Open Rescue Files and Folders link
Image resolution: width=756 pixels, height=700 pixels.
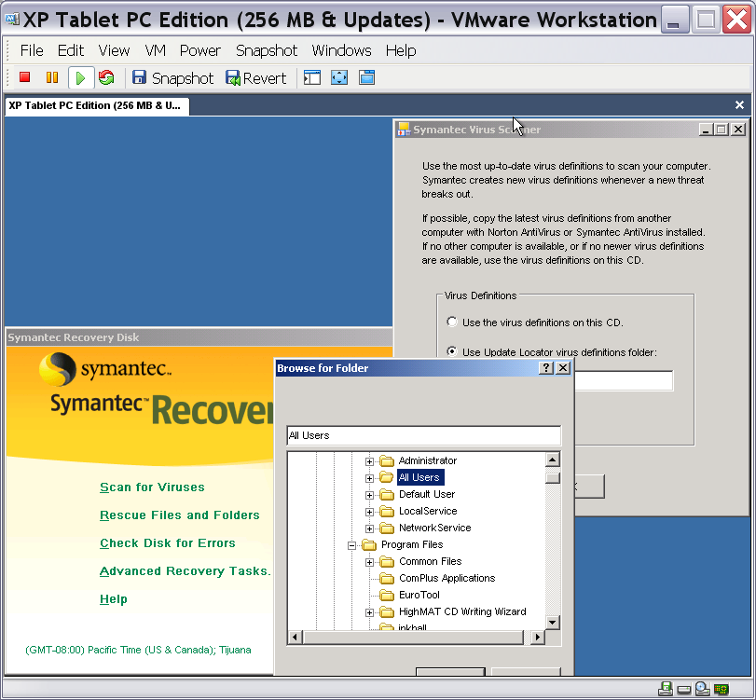[180, 515]
